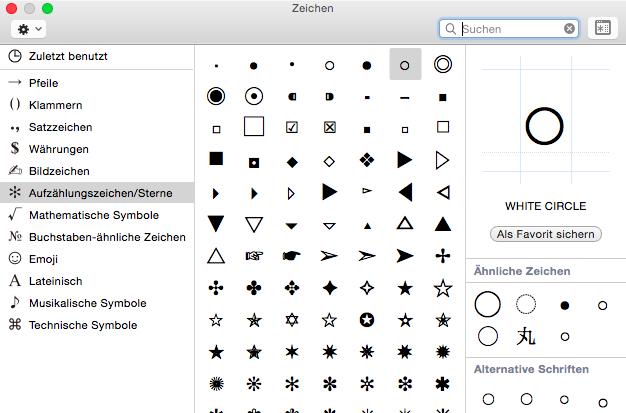Select the 丸 kanji similar character
The width and height of the screenshot is (626, 413).
point(526,337)
